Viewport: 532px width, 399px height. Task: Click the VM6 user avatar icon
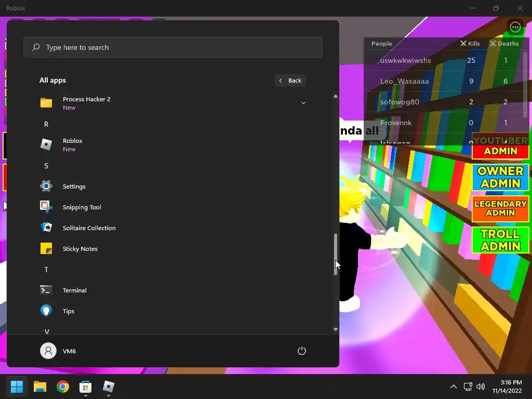[48, 351]
